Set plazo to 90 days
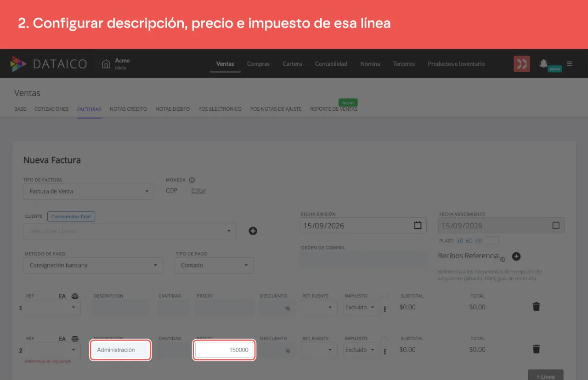The height and width of the screenshot is (380, 588). click(479, 241)
